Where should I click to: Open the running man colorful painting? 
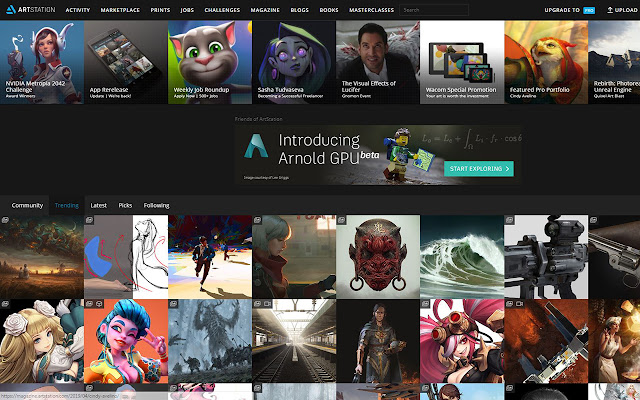pyautogui.click(x=210, y=257)
